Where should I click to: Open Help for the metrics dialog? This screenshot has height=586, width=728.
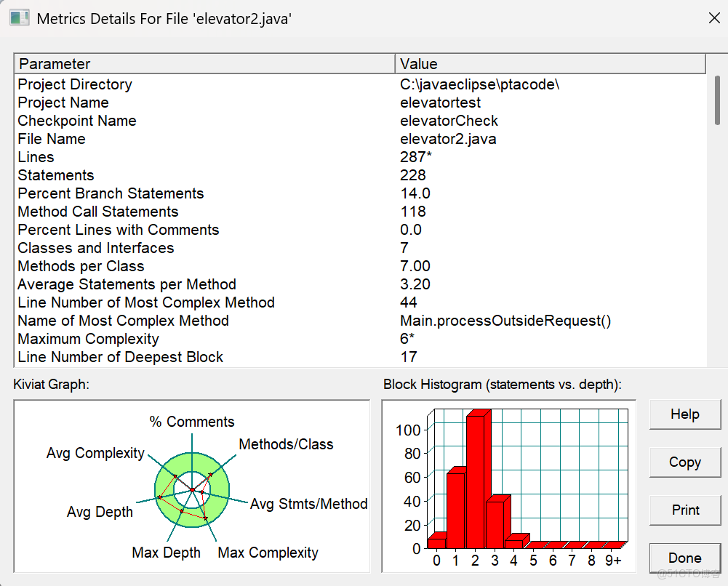point(684,414)
